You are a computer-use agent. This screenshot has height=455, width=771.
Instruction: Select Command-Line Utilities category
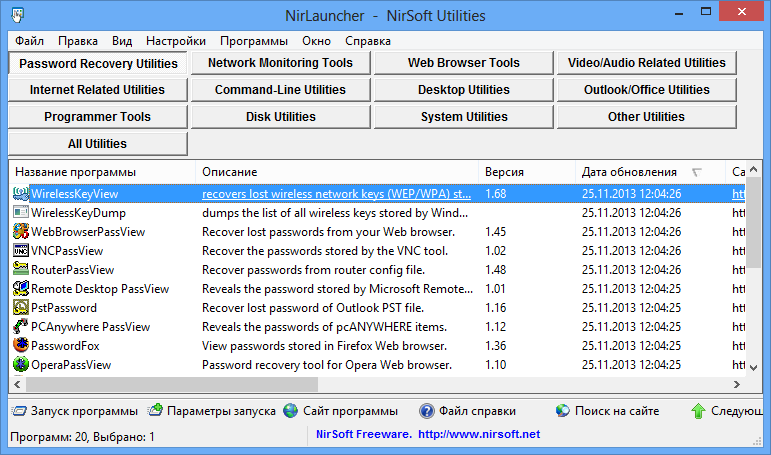coord(280,90)
